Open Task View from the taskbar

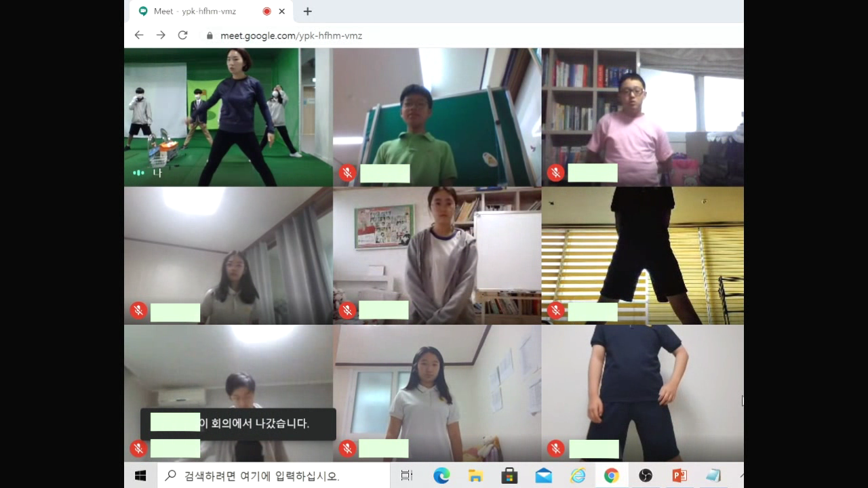click(x=407, y=476)
